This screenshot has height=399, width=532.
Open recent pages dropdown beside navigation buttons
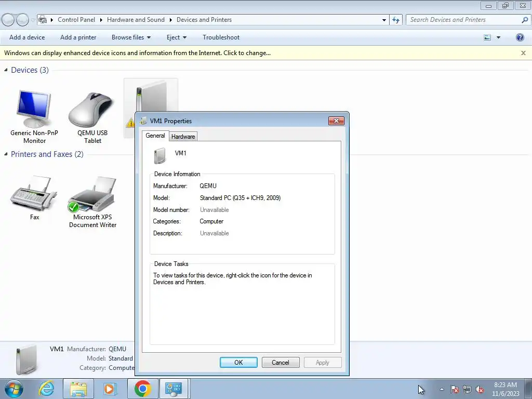click(x=33, y=20)
